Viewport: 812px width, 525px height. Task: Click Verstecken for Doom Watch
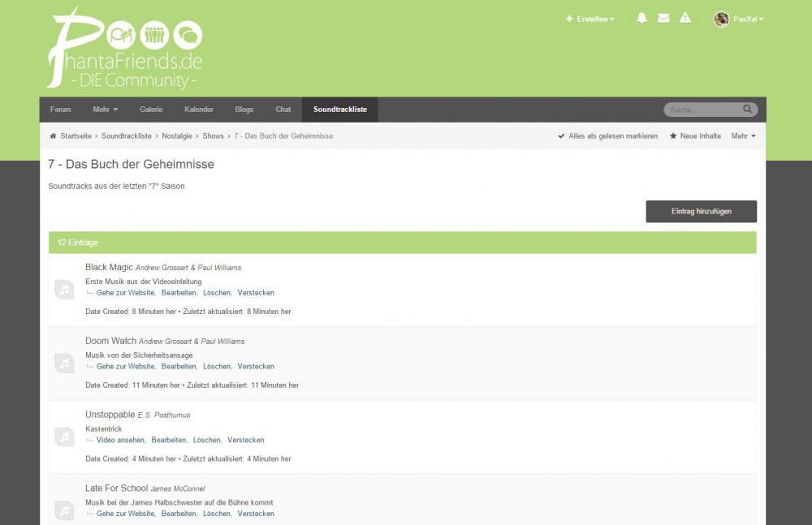pyautogui.click(x=256, y=367)
